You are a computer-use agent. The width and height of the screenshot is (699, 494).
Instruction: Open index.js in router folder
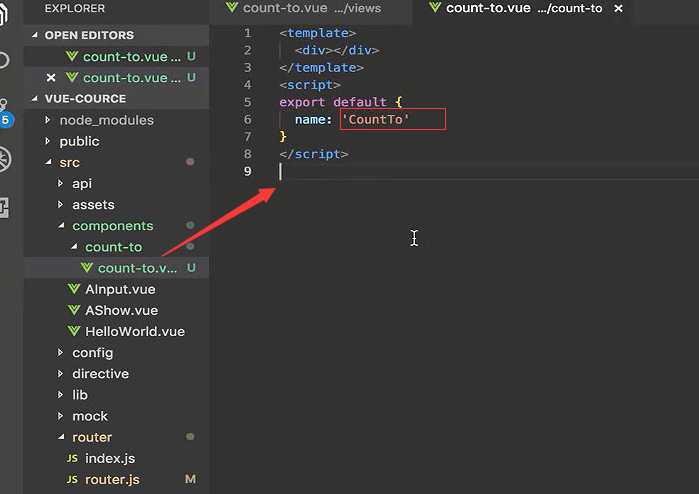click(116, 458)
